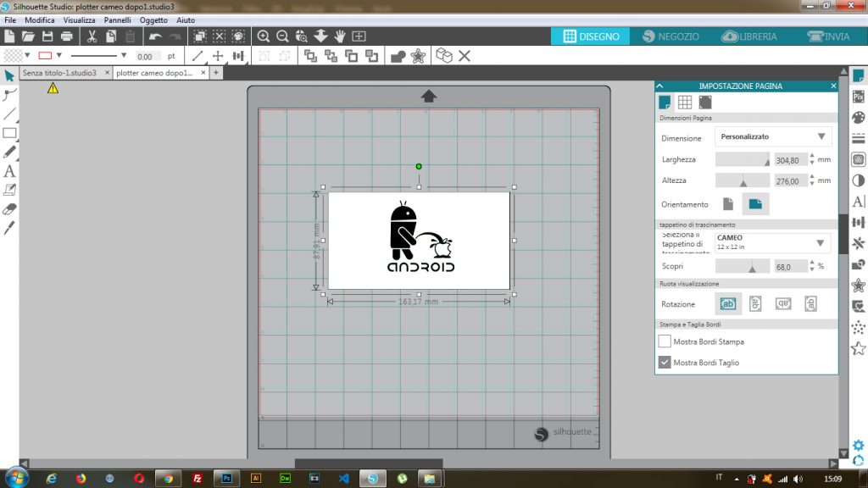This screenshot has width=868, height=488.
Task: Open the Oggetto menu
Action: (x=153, y=20)
